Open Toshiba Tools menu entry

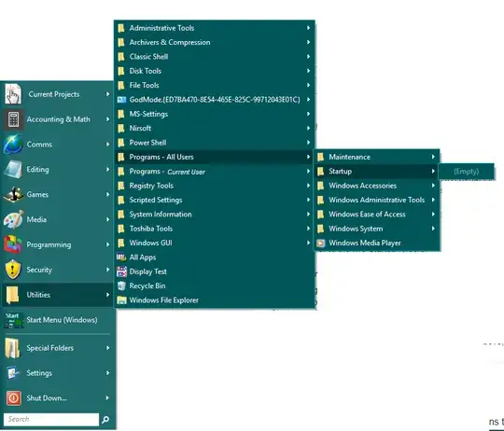pyautogui.click(x=215, y=229)
